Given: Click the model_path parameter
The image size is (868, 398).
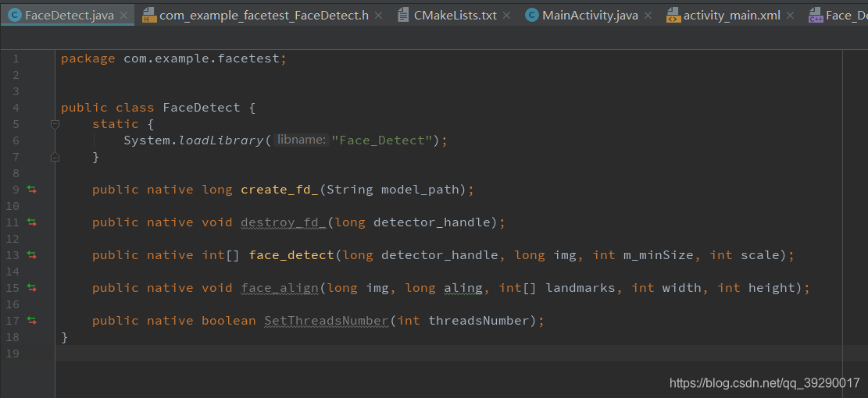Looking at the screenshot, I should click(420, 190).
